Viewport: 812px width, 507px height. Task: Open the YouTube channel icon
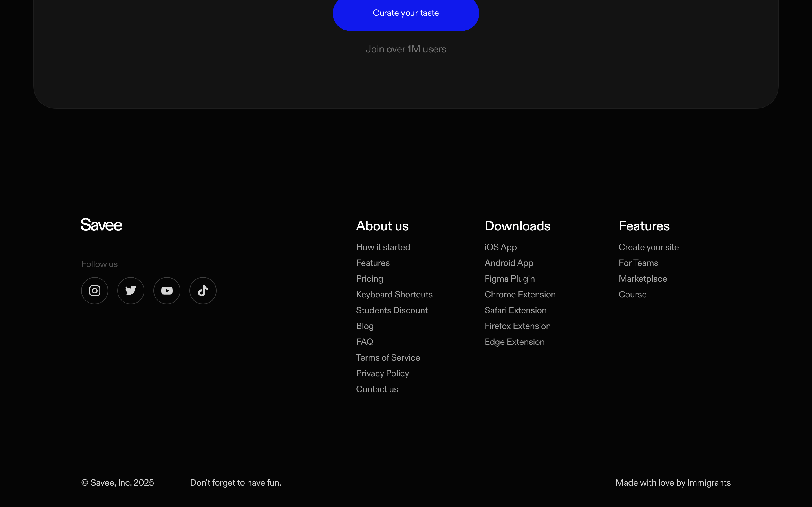(x=167, y=290)
